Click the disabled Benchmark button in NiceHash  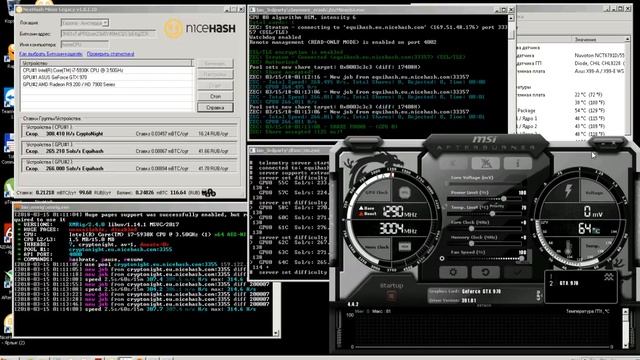click(x=215, y=63)
